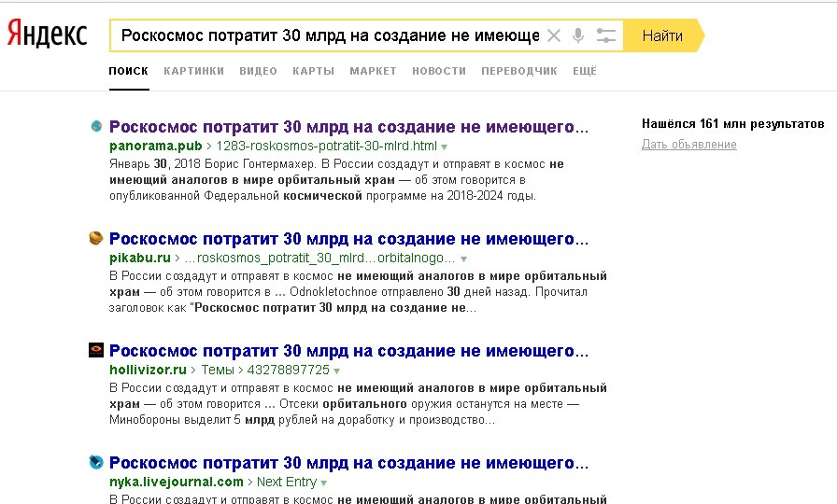Open the pikabu.ru result headline
Screen dimensions: 837x504
(348, 239)
